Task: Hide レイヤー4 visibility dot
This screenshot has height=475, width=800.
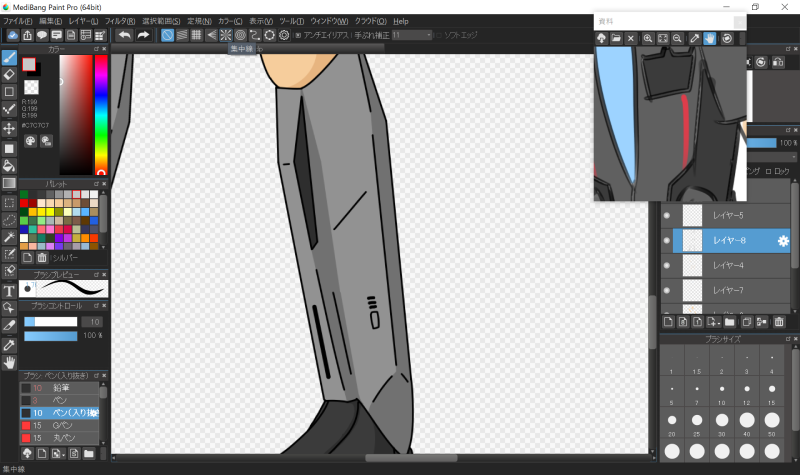Action: pos(667,265)
